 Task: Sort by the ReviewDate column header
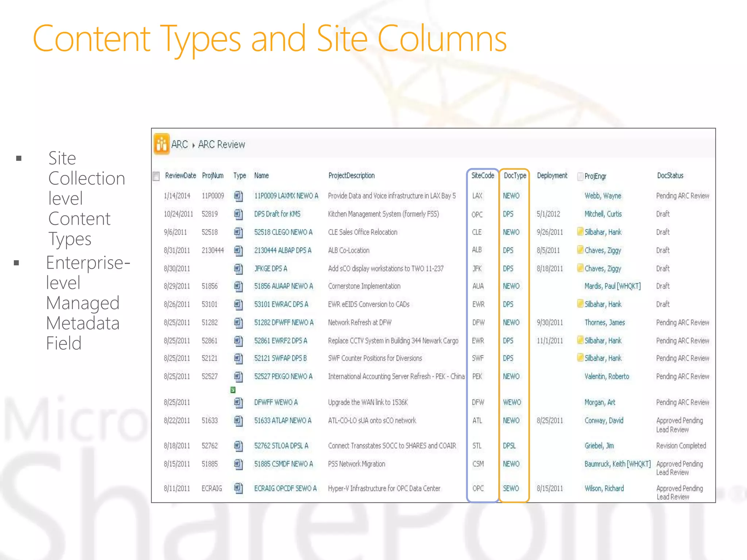(x=180, y=176)
